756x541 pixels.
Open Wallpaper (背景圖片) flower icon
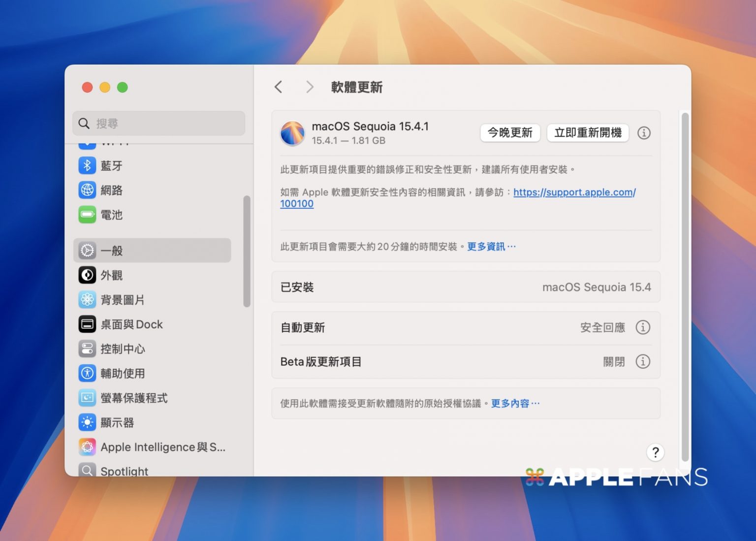87,300
